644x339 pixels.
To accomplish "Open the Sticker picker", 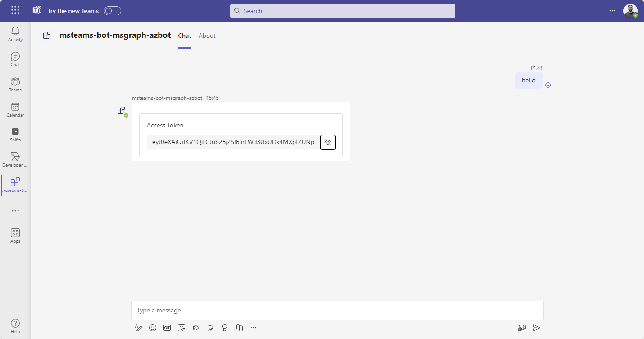I will pos(181,328).
